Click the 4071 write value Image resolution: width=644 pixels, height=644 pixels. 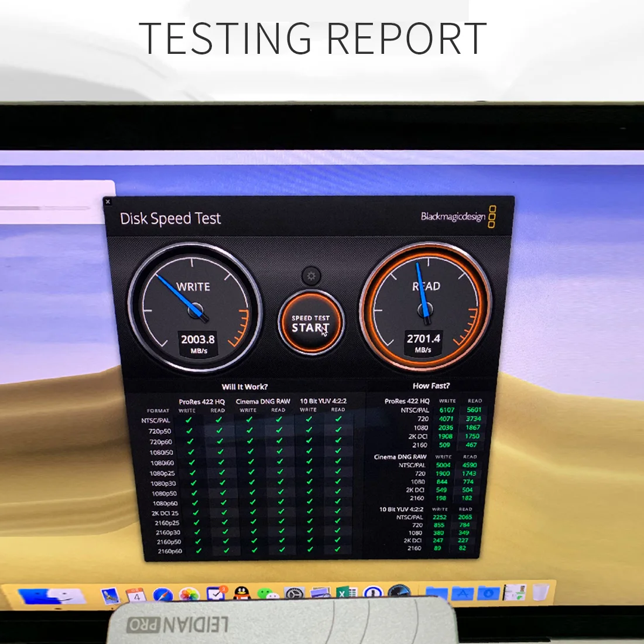click(x=446, y=419)
